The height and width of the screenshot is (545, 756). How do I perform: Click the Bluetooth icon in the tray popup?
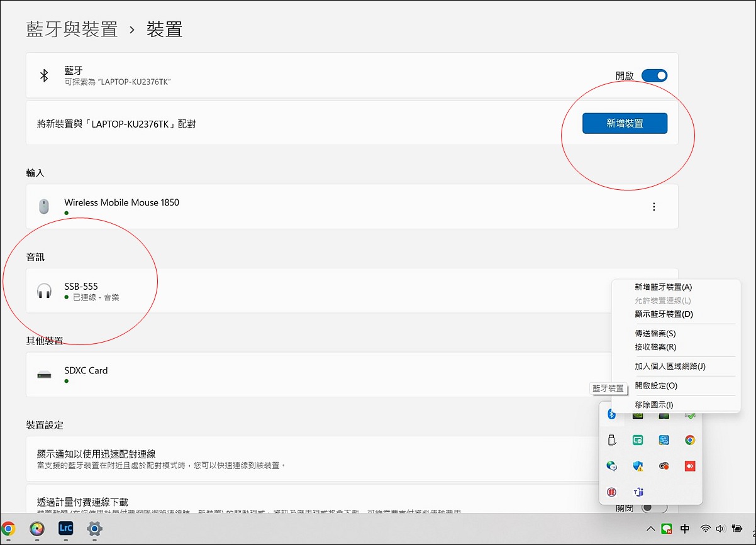[x=611, y=414]
